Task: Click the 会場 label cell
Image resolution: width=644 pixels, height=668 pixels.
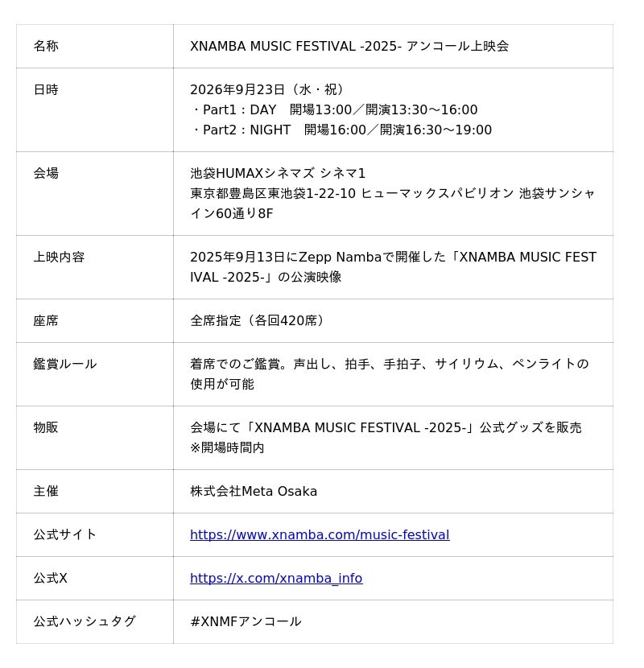Action: tap(95, 193)
